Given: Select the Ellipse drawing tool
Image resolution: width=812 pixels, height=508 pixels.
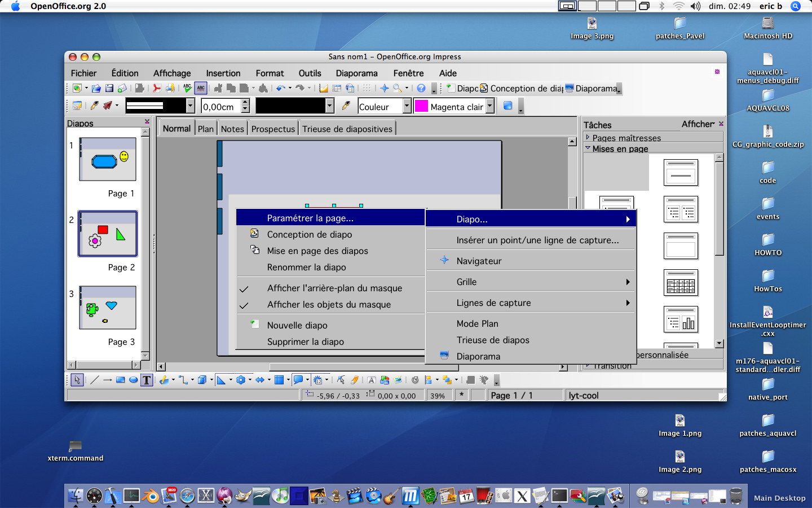Looking at the screenshot, I should click(x=133, y=380).
